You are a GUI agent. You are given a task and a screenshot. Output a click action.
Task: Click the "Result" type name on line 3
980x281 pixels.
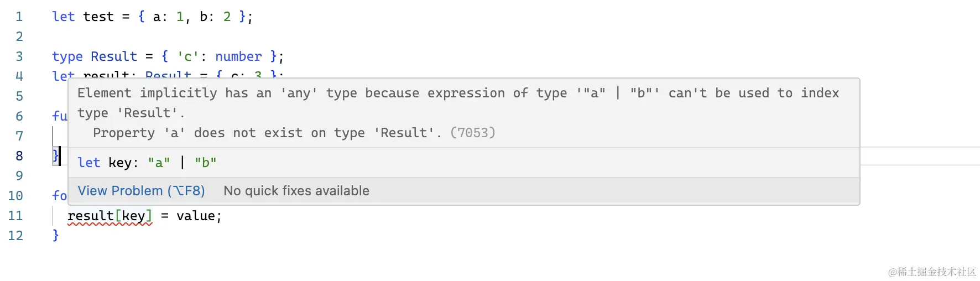point(113,56)
